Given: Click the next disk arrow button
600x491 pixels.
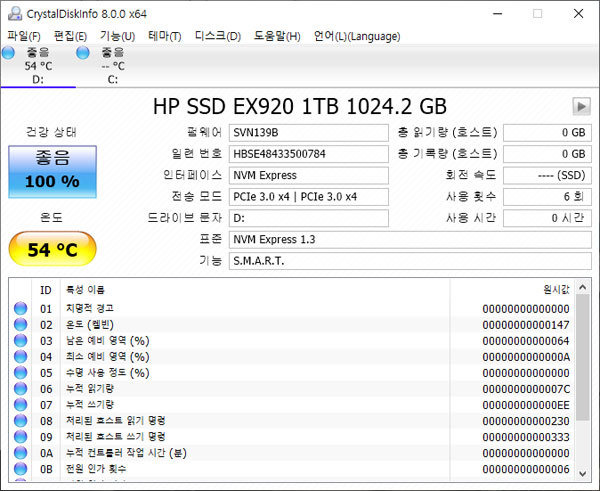Looking at the screenshot, I should 582,106.
